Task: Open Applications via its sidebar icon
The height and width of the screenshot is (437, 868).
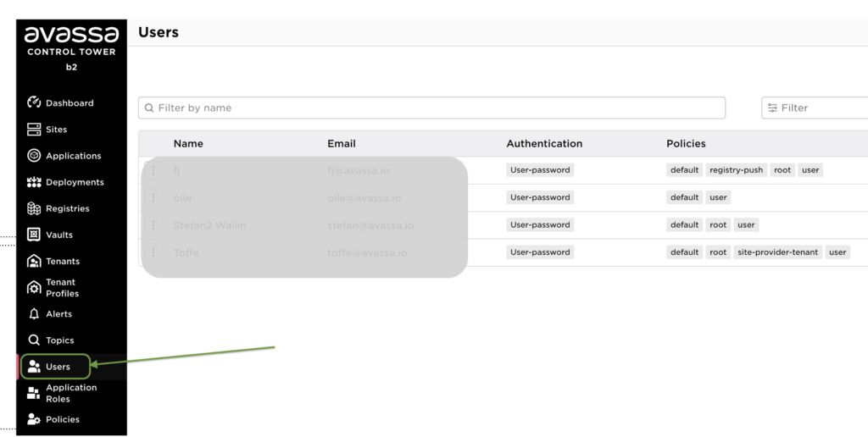Action: pos(34,156)
